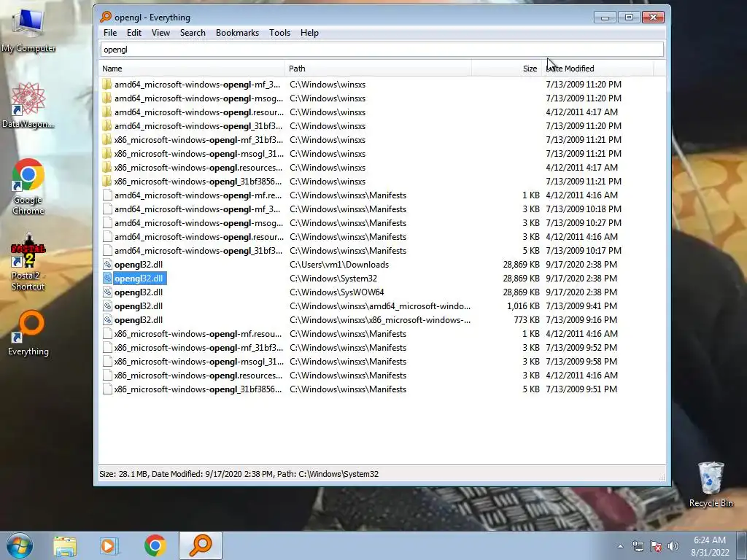Screen dimensions: 747x560
Task: Select opengl32.dll icon sized 1,016 KB
Action: tap(108, 306)
